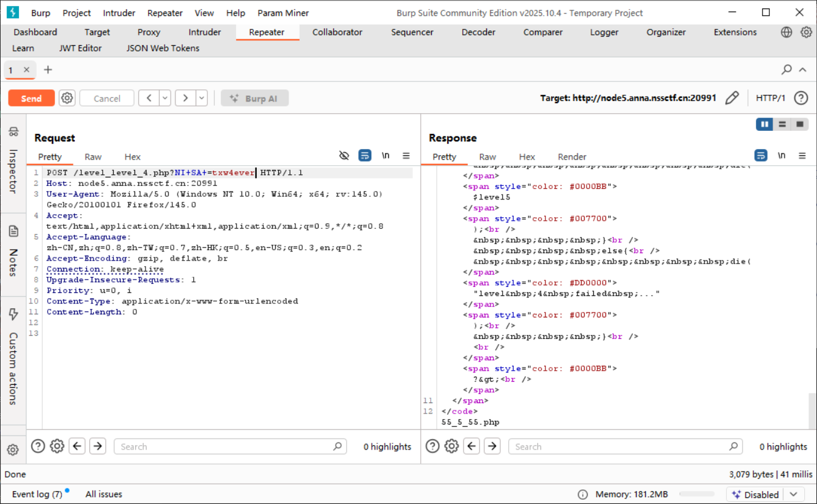The width and height of the screenshot is (817, 504).
Task: Open Event log in status bar
Action: coord(37,494)
